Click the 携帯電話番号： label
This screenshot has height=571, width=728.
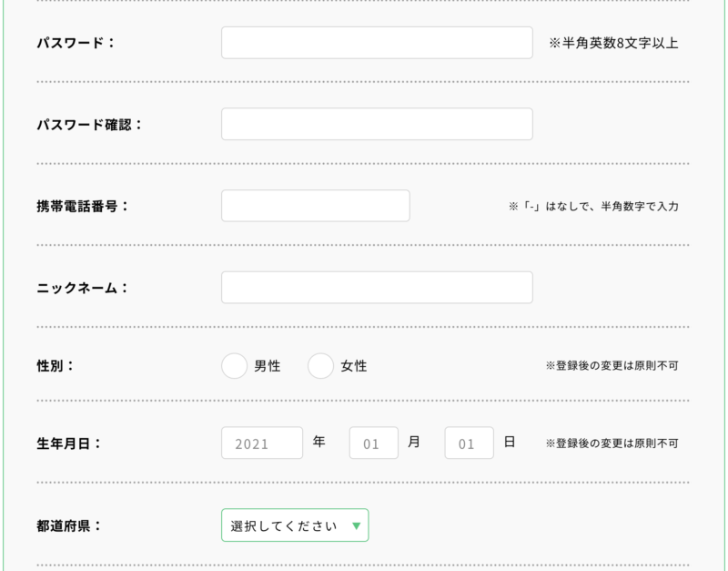point(83,206)
